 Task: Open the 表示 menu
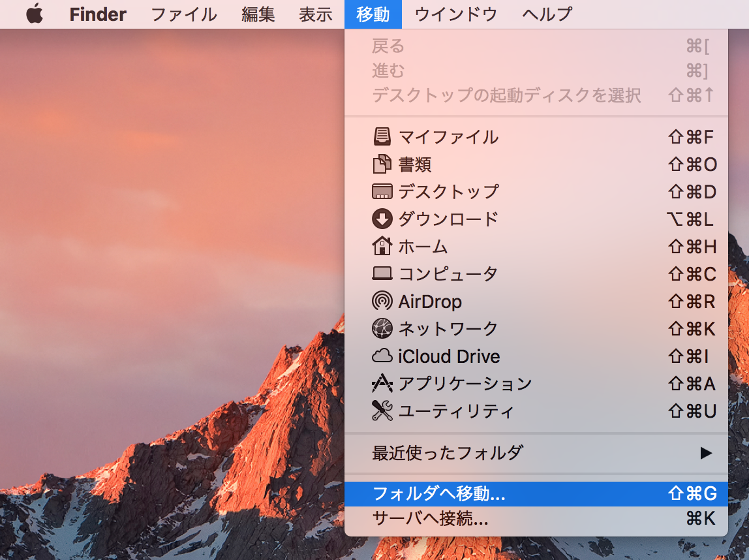click(x=315, y=14)
